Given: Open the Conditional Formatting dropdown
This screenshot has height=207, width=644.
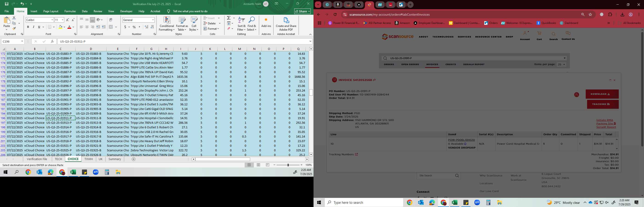Looking at the screenshot, I should pos(166,24).
